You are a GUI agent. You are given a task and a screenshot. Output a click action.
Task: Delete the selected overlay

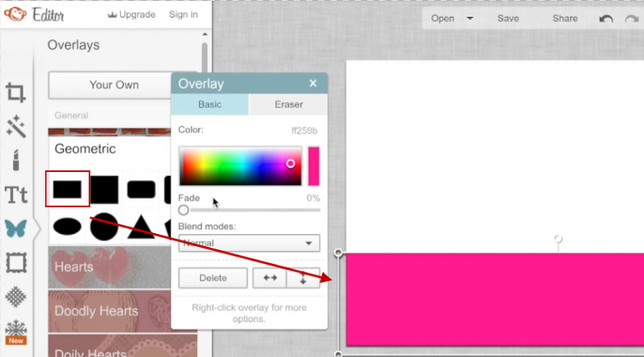pos(213,278)
